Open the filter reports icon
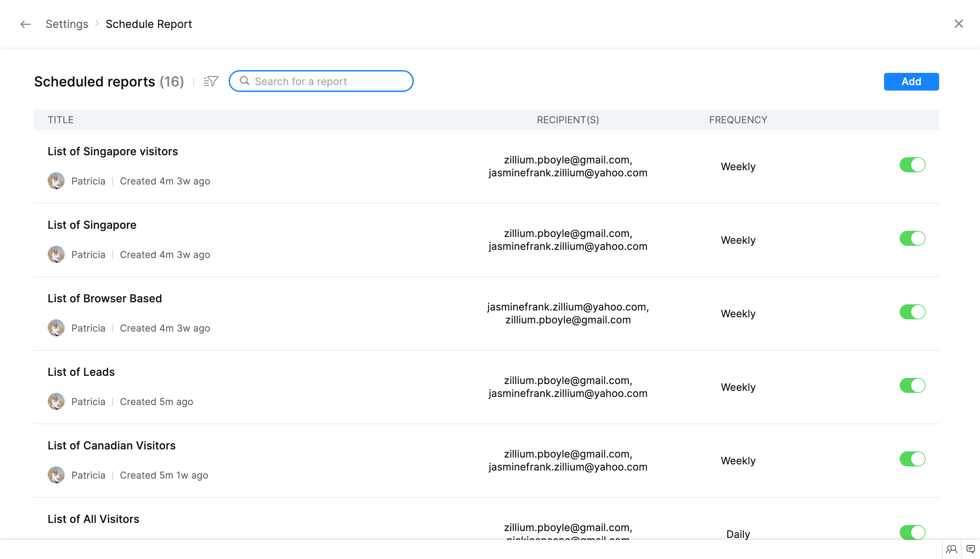The height and width of the screenshot is (559, 980). (x=211, y=81)
